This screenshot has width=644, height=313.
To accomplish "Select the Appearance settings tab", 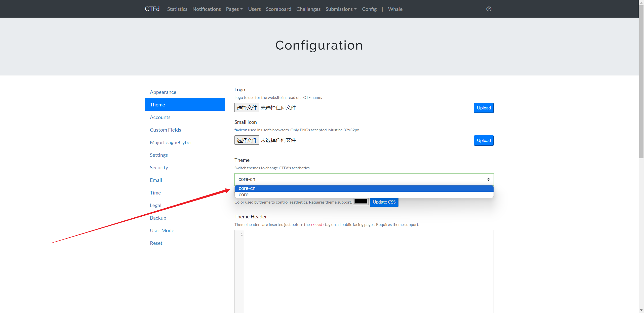I will (x=185, y=92).
